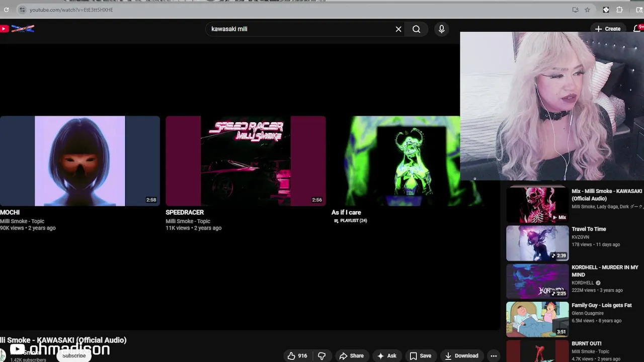644x362 pixels.
Task: Dislike the video with the thumbs-down button
Action: 322,356
